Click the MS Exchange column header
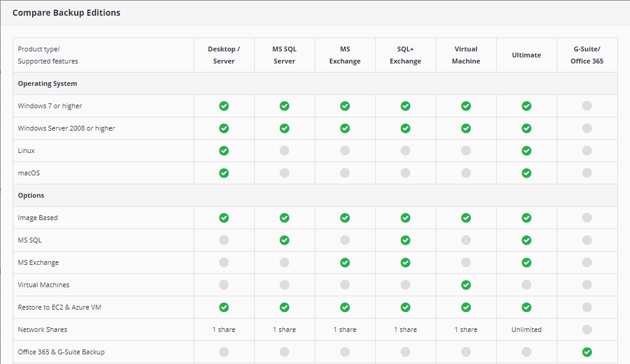630x364 pixels. tap(345, 55)
